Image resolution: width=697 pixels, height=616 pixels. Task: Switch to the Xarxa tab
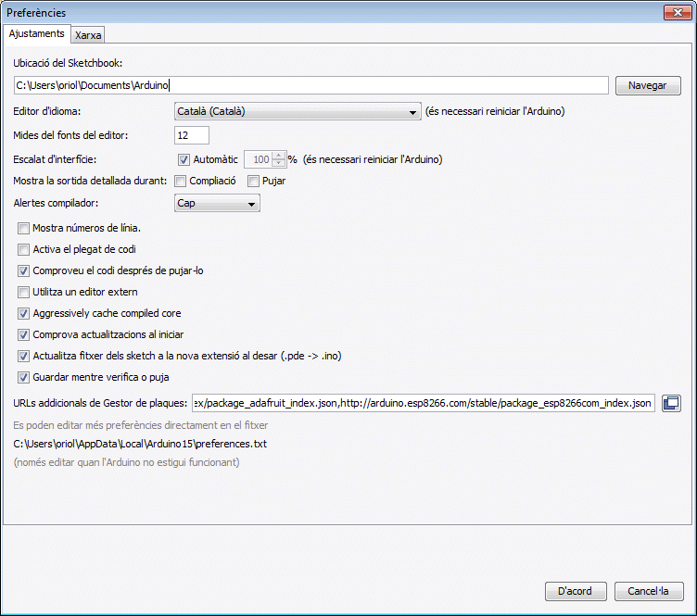(89, 34)
